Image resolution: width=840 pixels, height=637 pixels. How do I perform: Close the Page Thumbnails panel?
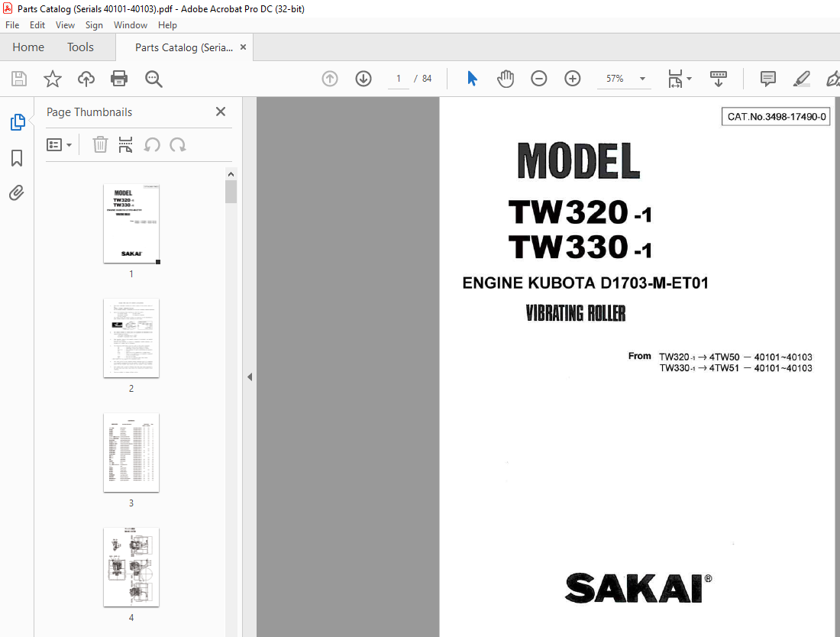point(221,112)
